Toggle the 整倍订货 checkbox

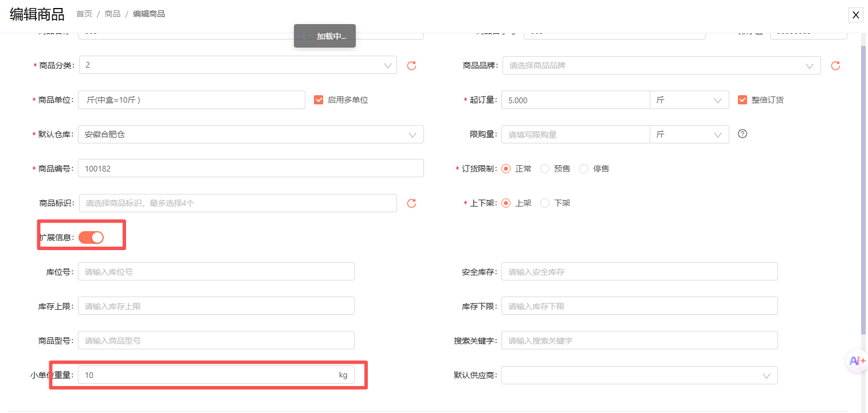tap(743, 100)
